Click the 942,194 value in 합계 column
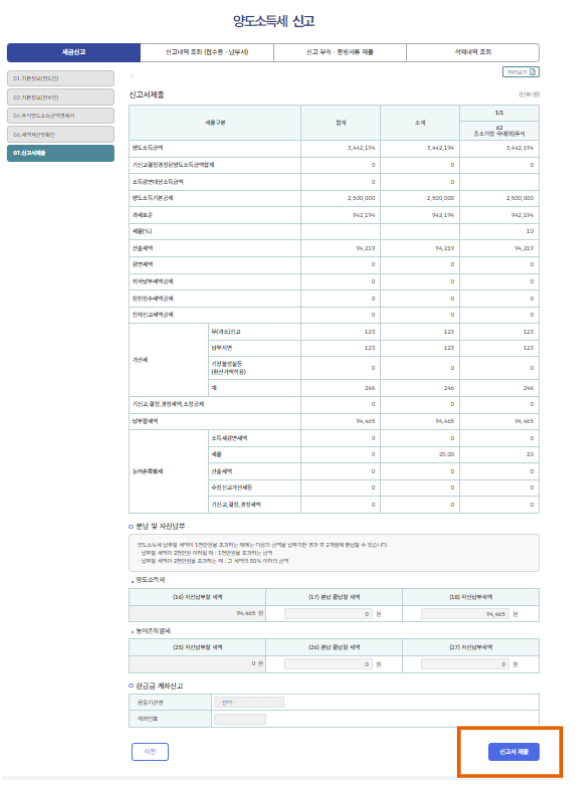Viewport: 586px width, 790px height. (x=364, y=215)
